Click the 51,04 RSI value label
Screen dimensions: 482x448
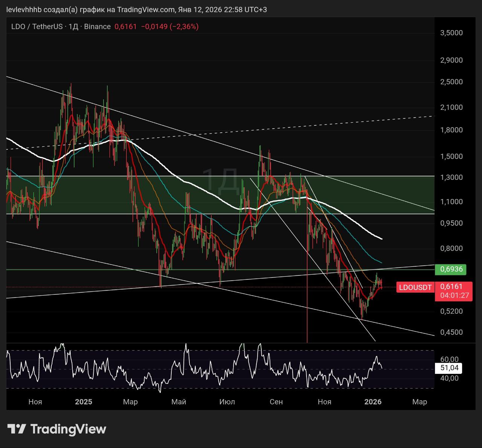tap(449, 368)
